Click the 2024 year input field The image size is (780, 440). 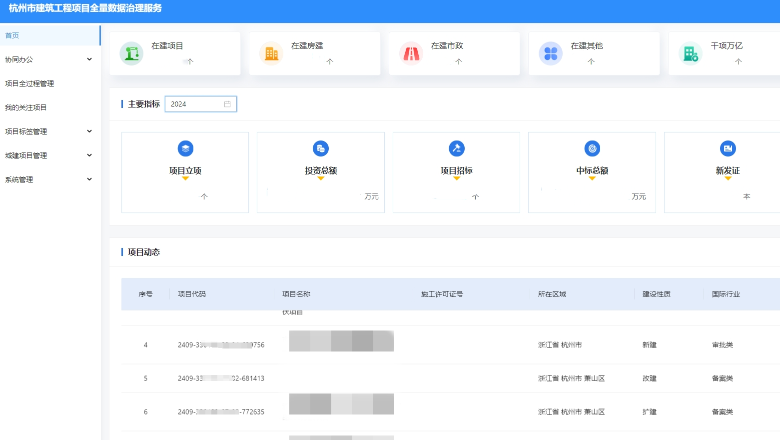coord(193,104)
